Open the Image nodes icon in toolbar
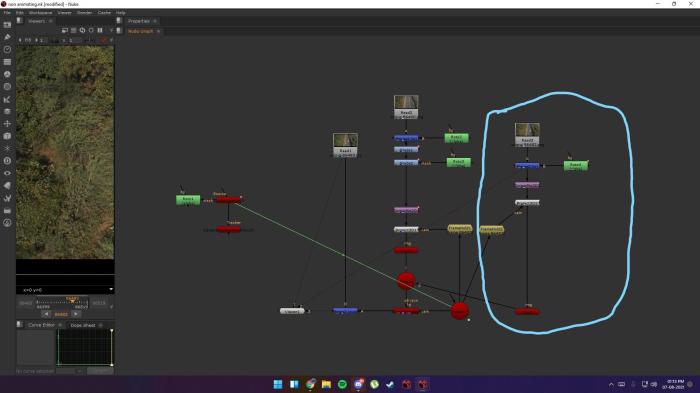Viewport: 700px width, 393px height. coord(7,25)
